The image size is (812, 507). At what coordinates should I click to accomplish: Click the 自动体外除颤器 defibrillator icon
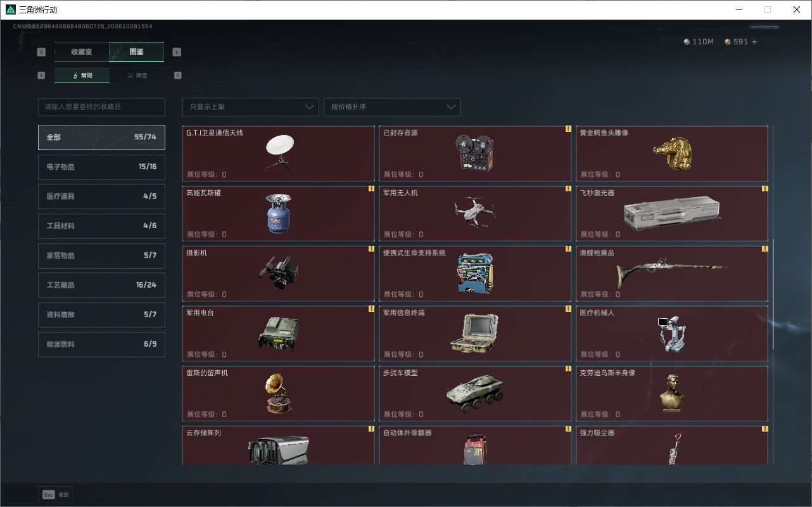coord(474,449)
